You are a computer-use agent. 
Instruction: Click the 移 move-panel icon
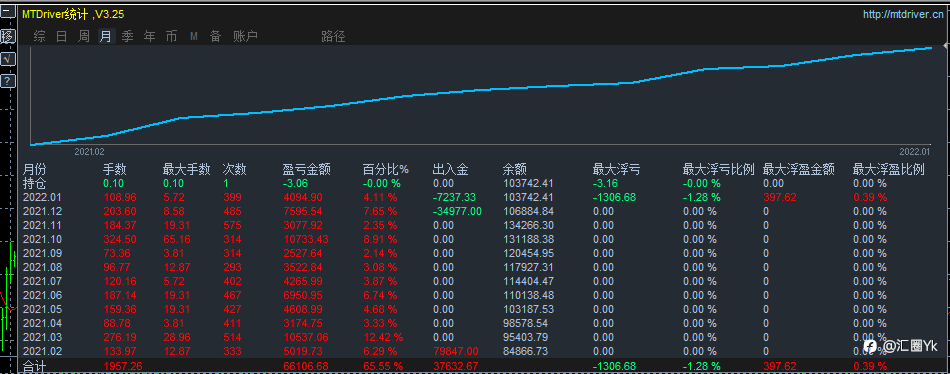(x=7, y=36)
